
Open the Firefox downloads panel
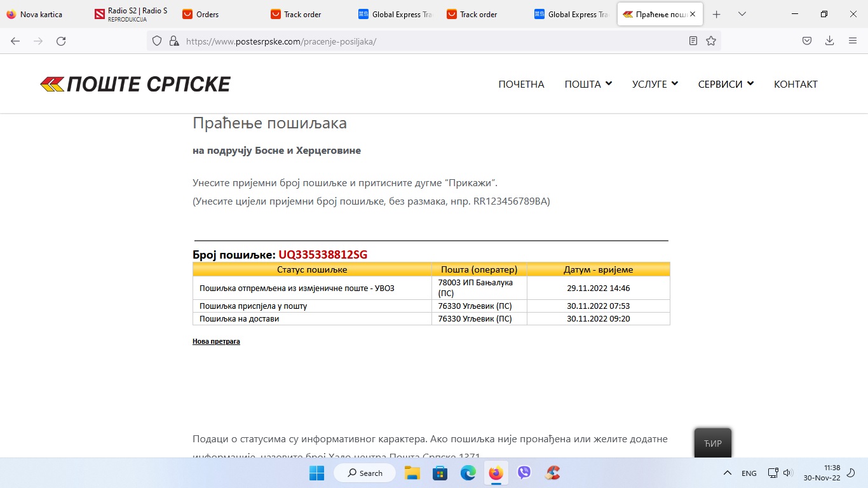[829, 41]
